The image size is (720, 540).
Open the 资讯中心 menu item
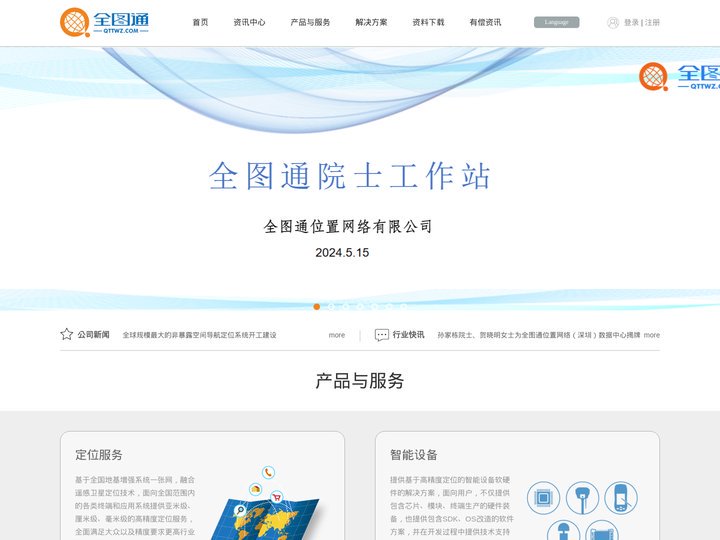(249, 22)
